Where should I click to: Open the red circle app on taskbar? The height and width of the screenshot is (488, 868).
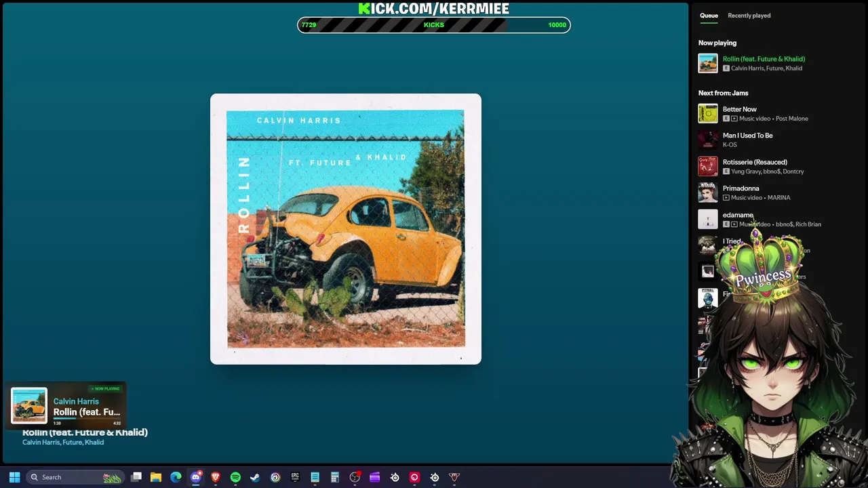pos(414,477)
